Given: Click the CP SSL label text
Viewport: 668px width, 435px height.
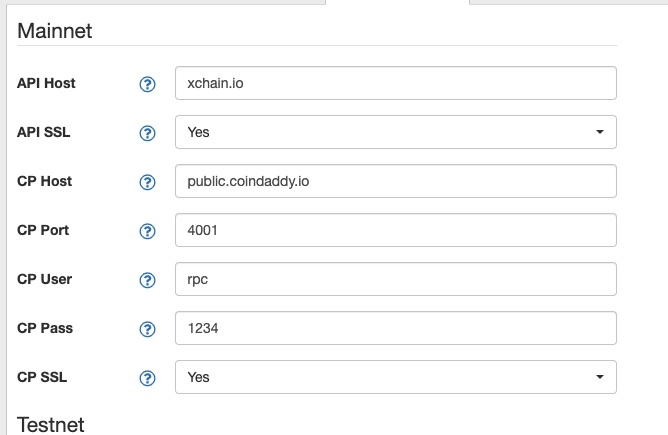Looking at the screenshot, I should point(42,377).
